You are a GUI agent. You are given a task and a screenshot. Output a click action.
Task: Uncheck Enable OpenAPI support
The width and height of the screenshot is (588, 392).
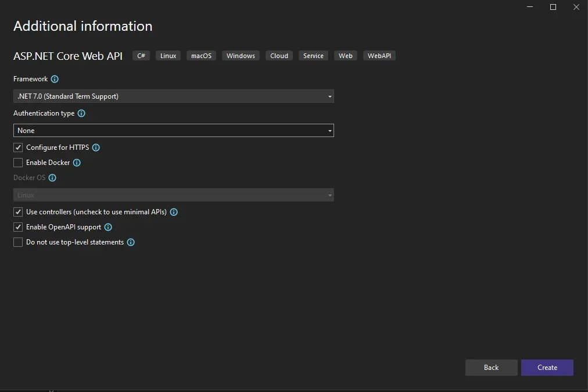click(18, 227)
